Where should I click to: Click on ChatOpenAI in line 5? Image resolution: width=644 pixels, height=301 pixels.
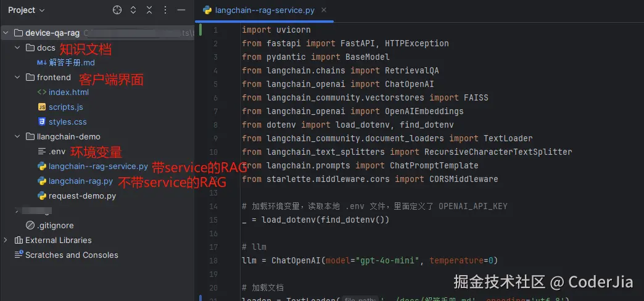(410, 84)
